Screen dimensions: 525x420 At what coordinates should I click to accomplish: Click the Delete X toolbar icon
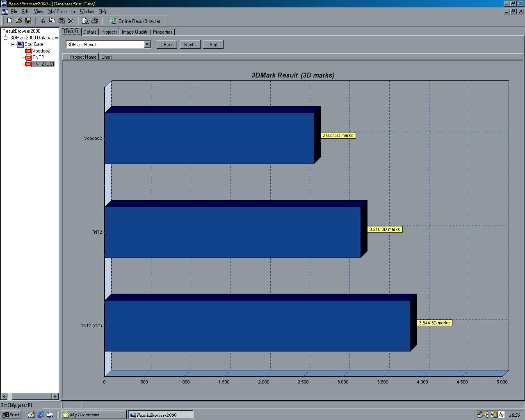pos(71,21)
